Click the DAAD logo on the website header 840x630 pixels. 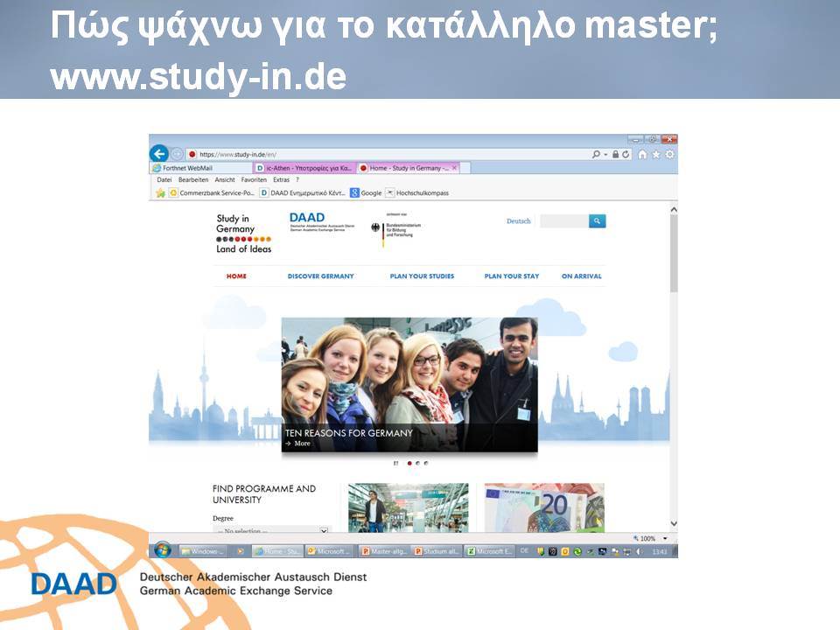[x=321, y=220]
